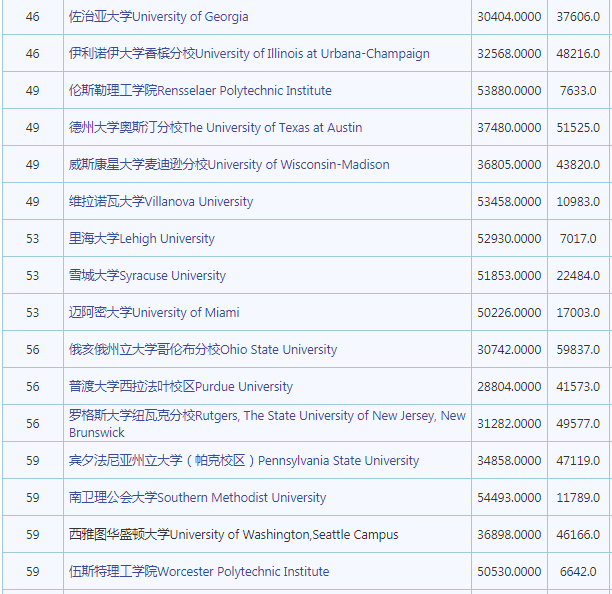Image resolution: width=612 pixels, height=594 pixels.
Task: Select enrollment value 10983.0
Action: pyautogui.click(x=578, y=202)
